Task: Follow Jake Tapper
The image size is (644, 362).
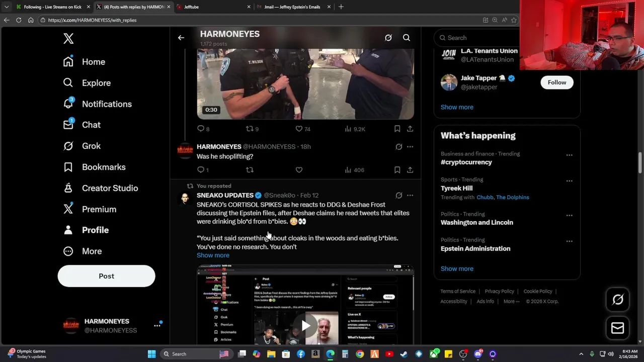Action: [557, 82]
